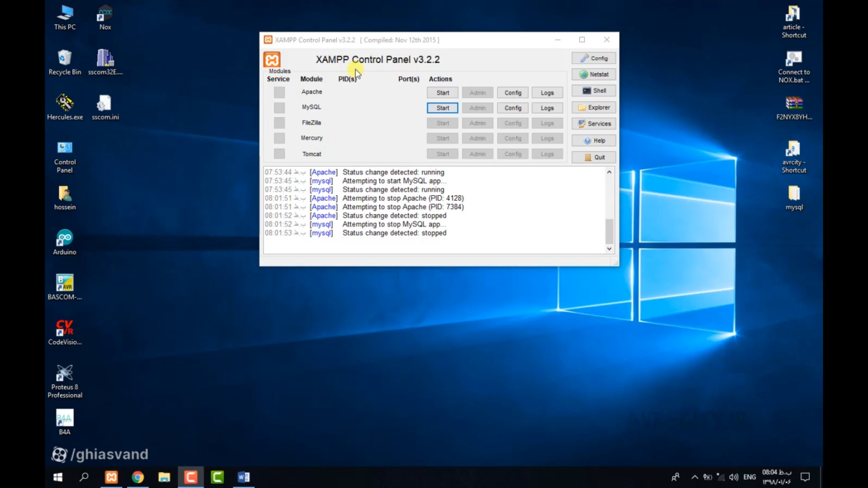868x488 pixels.
Task: Toggle the Tomcat service checkbox
Action: tap(279, 154)
